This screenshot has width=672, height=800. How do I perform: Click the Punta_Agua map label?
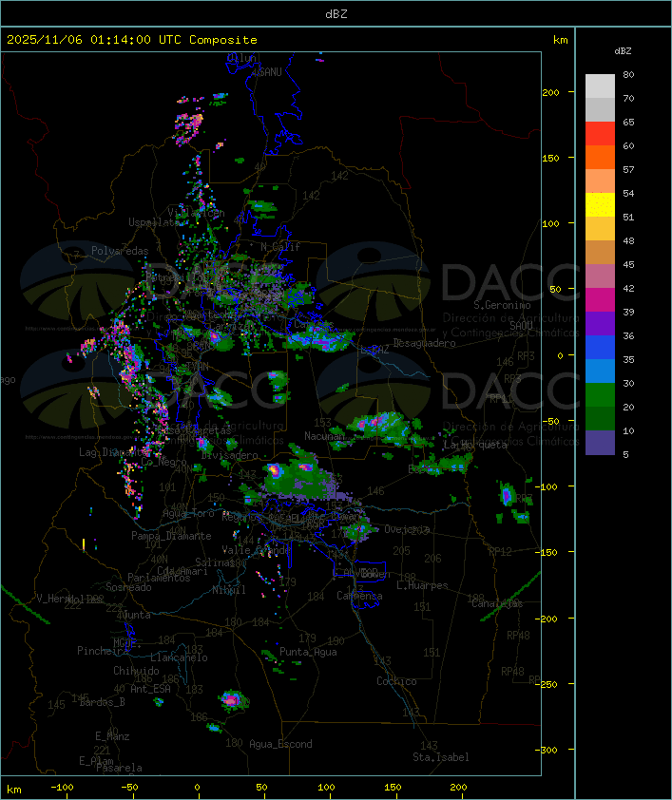point(308,652)
